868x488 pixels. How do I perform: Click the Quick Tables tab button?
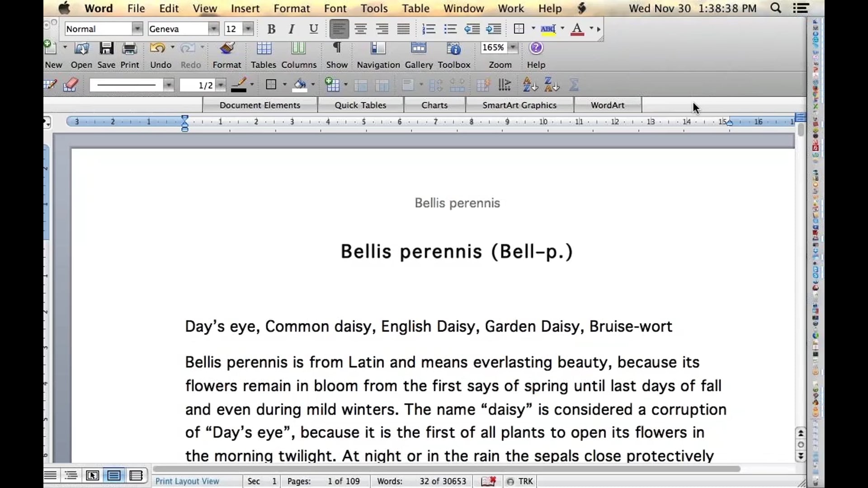(x=360, y=105)
